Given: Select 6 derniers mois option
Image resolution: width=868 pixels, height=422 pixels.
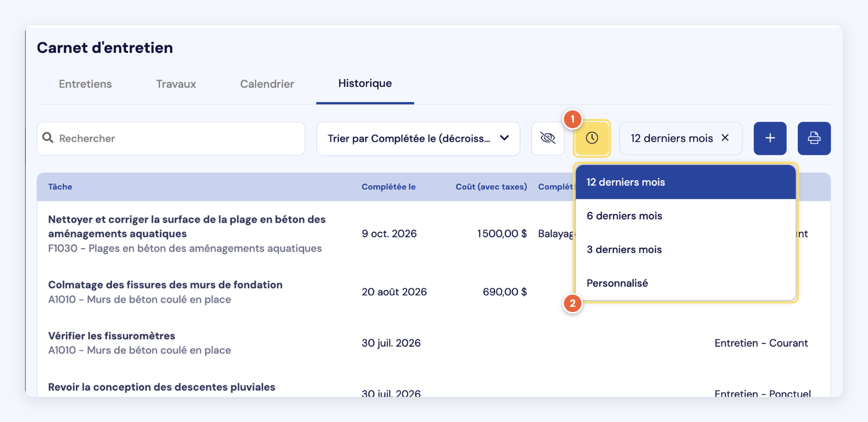Looking at the screenshot, I should (x=685, y=216).
